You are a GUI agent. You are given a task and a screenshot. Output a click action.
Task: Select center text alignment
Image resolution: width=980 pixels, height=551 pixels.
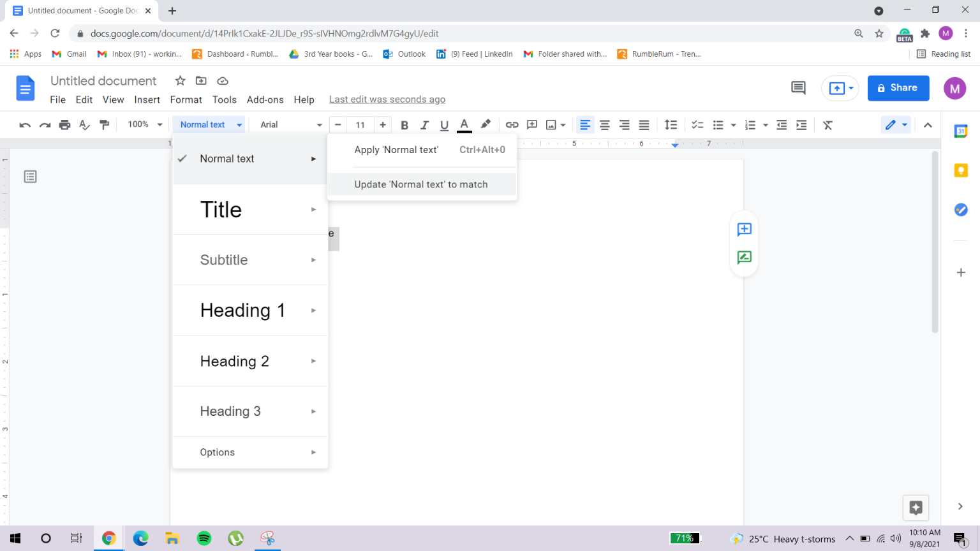click(604, 124)
